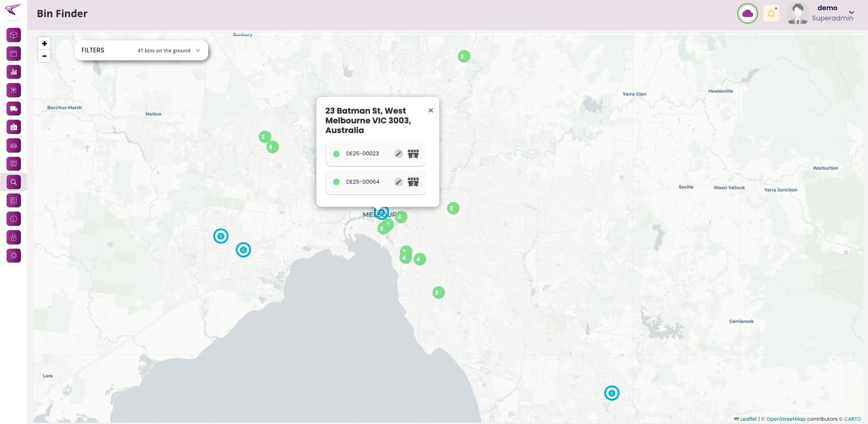868x424 pixels.
Task: Edit bin DE25-00023 with the pencil icon
Action: [x=398, y=154]
